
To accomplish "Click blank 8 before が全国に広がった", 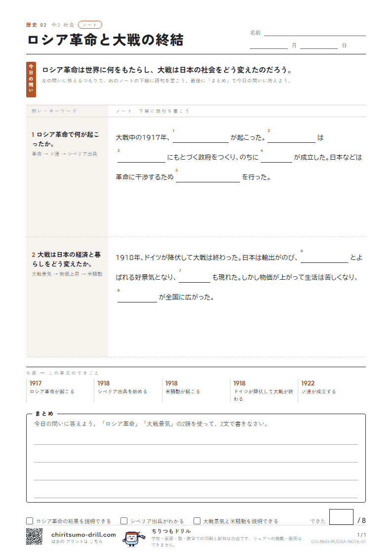I will pos(137,298).
